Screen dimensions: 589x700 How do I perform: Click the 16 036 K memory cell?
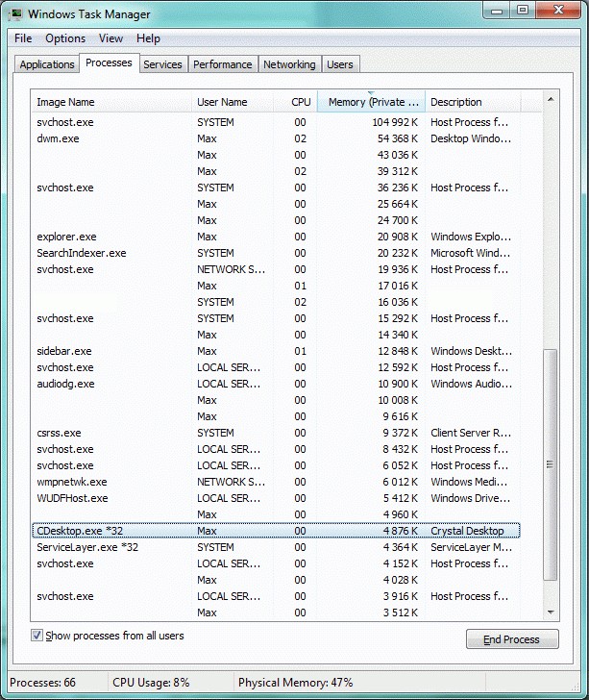click(398, 302)
